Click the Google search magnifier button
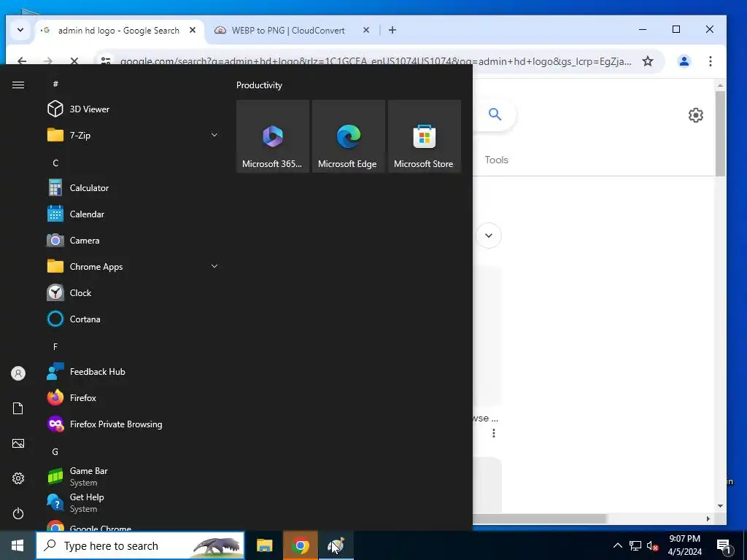This screenshot has height=560, width=747. click(x=495, y=114)
